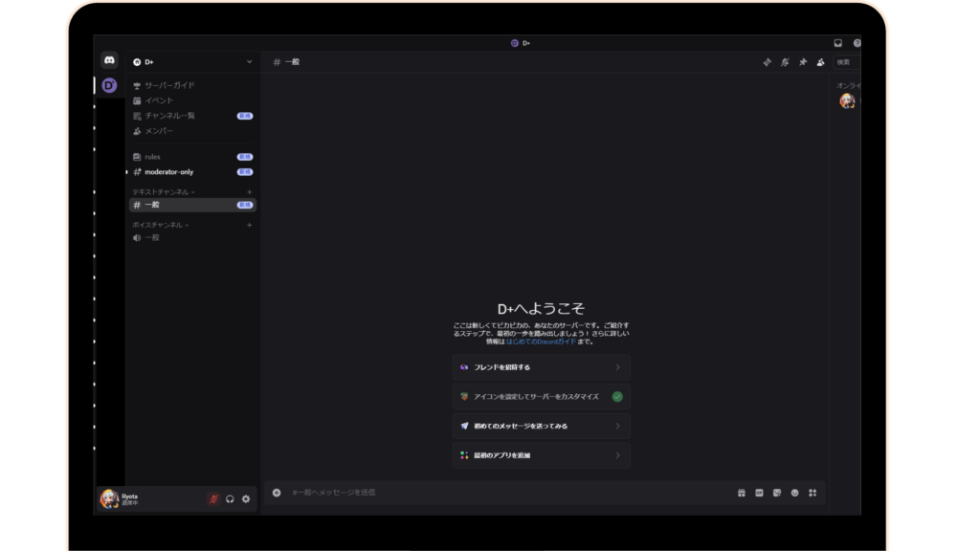The height and width of the screenshot is (551, 980).
Task: Click the #一般 channel title in header
Action: 287,62
